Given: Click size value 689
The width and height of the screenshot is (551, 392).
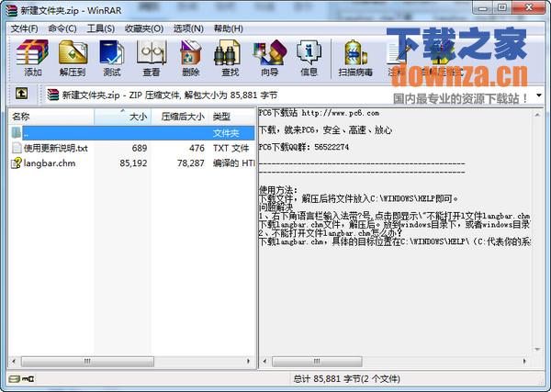Looking at the screenshot, I should pos(140,148).
